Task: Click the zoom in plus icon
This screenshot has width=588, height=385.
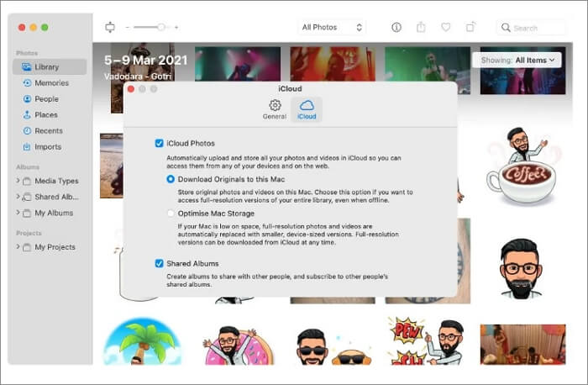Action: (176, 28)
